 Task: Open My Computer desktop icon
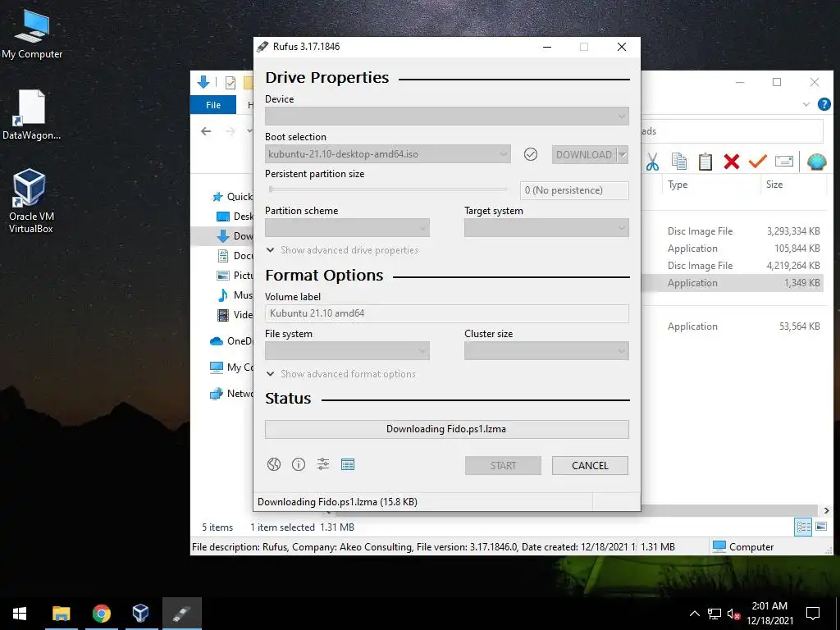point(32,34)
